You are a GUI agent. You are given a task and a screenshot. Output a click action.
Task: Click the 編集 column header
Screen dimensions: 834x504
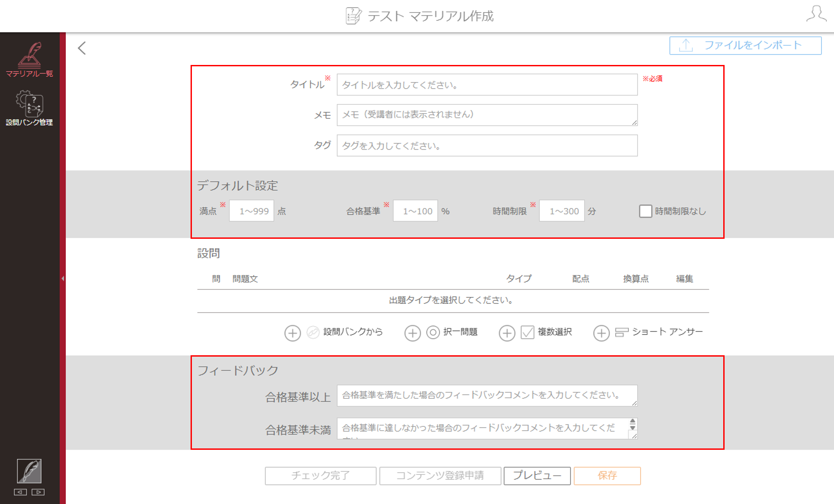pyautogui.click(x=685, y=279)
